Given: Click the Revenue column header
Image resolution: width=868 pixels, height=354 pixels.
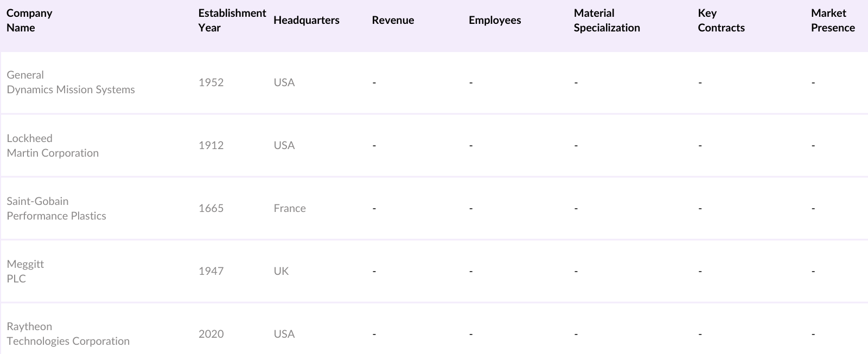Looking at the screenshot, I should pyautogui.click(x=393, y=21).
